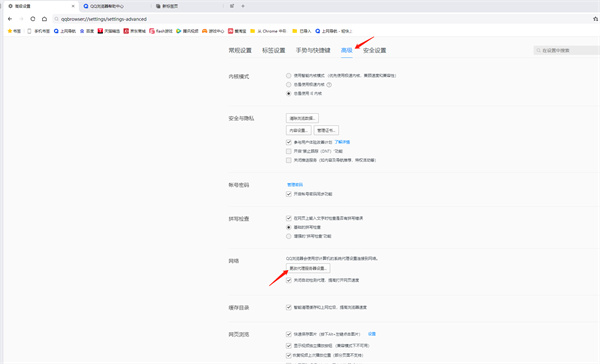Open the 标签设置 settings tab

click(x=274, y=50)
